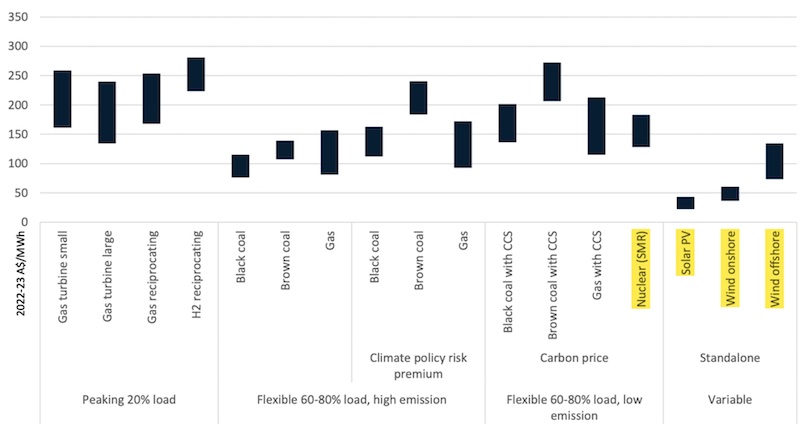800x441 pixels.
Task: Click the Gas turbine small cost bar
Action: point(62,99)
